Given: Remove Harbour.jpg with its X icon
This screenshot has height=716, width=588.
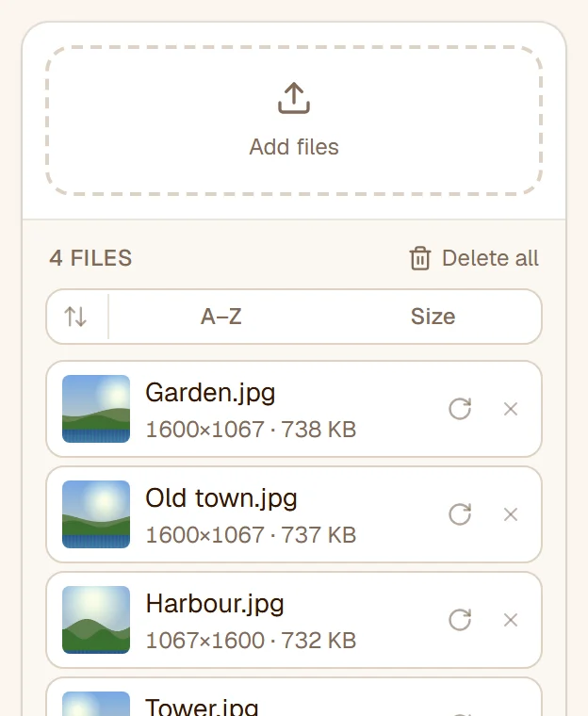Looking at the screenshot, I should 511,620.
